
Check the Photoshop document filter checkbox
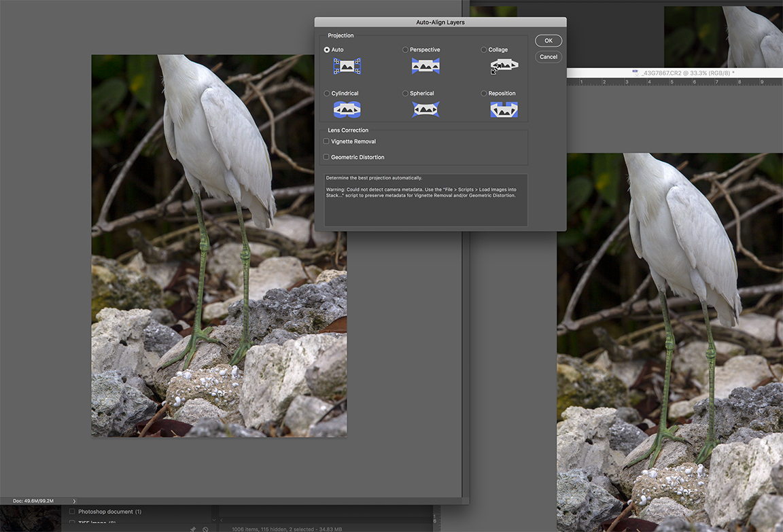click(x=72, y=512)
